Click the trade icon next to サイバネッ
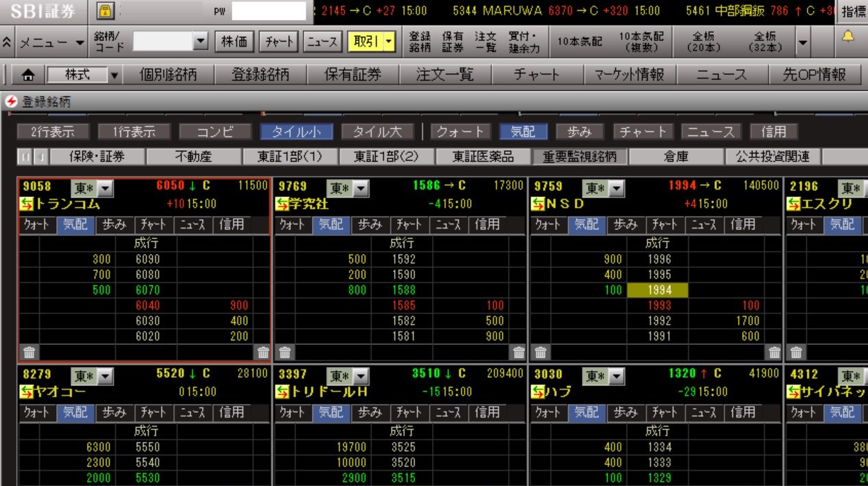The image size is (868, 486). pos(794,392)
